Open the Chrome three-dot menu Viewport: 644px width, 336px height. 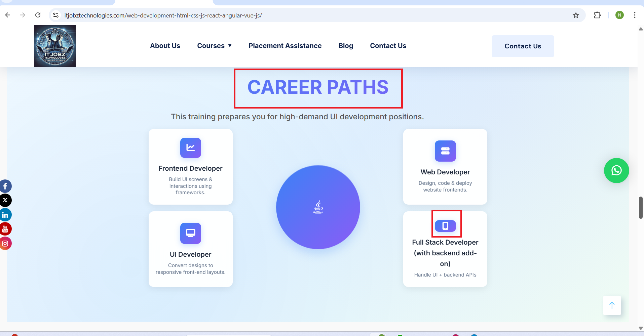[635, 15]
